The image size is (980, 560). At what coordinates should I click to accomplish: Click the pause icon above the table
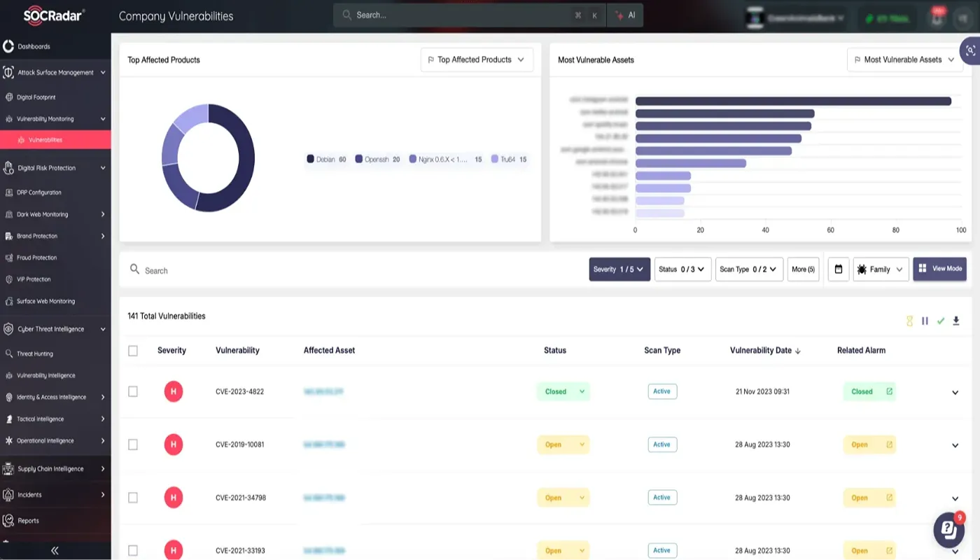click(x=925, y=321)
